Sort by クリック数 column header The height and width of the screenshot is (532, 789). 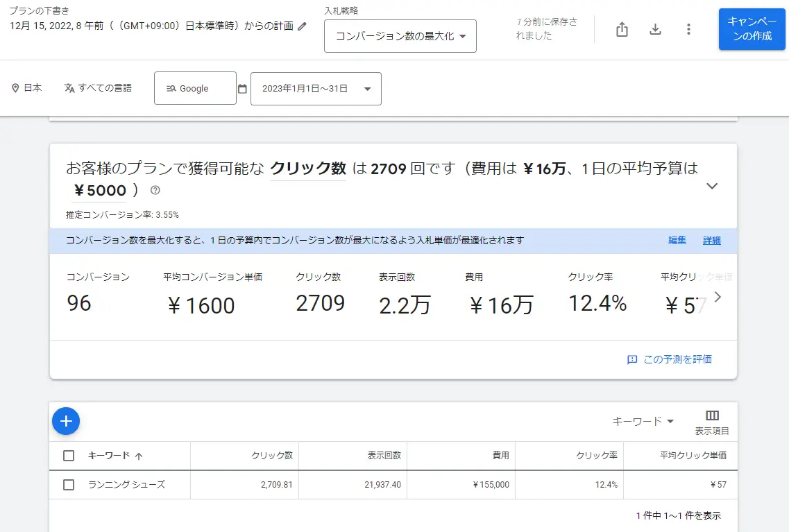272,456
